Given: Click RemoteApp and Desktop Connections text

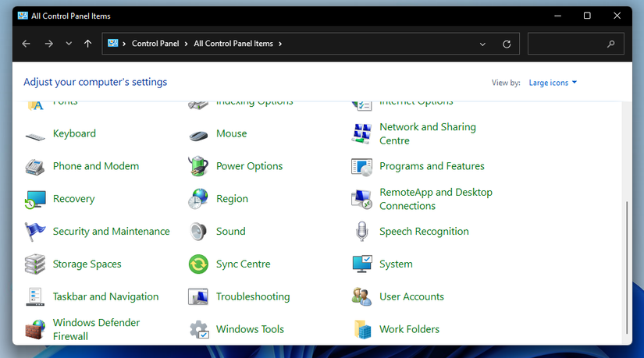Looking at the screenshot, I should tap(436, 199).
